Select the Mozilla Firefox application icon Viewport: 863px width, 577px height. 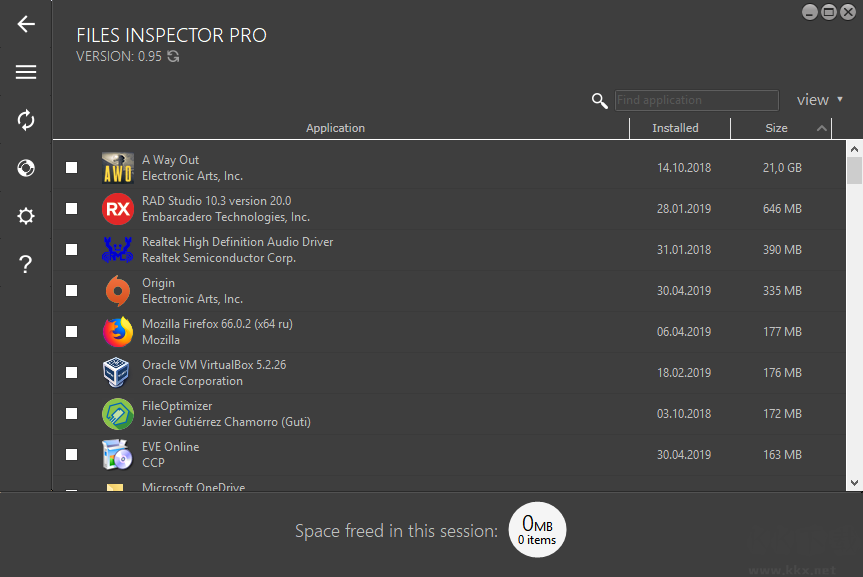click(118, 331)
